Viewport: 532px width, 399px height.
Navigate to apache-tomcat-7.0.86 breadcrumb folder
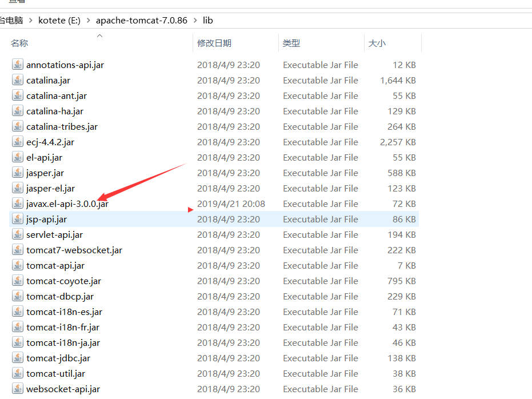(x=142, y=21)
